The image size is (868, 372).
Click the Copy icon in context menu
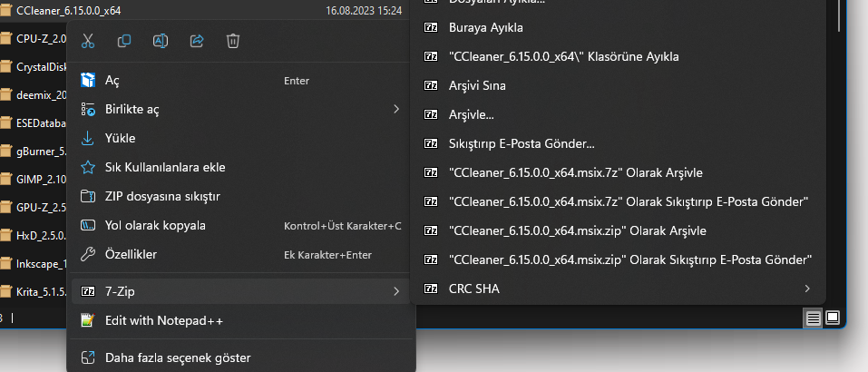[x=124, y=41]
